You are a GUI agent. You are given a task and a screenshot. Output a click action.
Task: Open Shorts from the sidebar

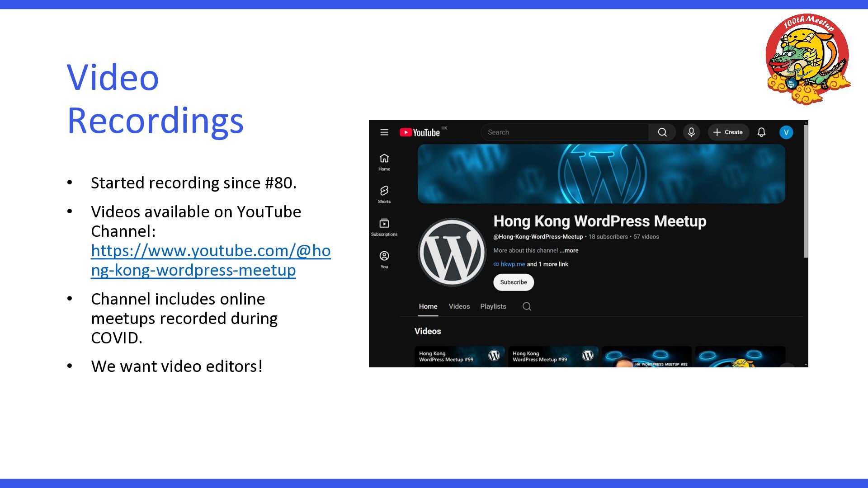coord(384,194)
